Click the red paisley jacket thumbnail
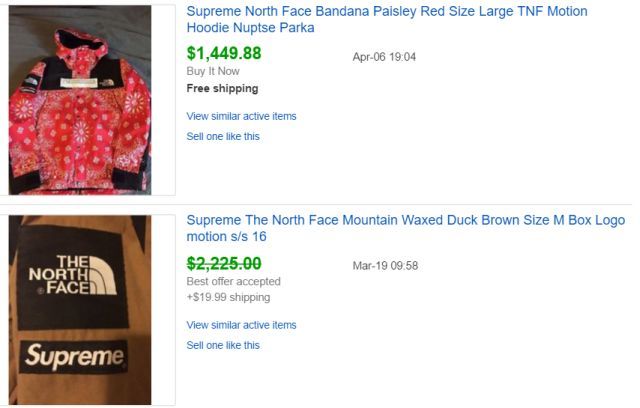Viewport: 640px width, 408px height. point(80,100)
